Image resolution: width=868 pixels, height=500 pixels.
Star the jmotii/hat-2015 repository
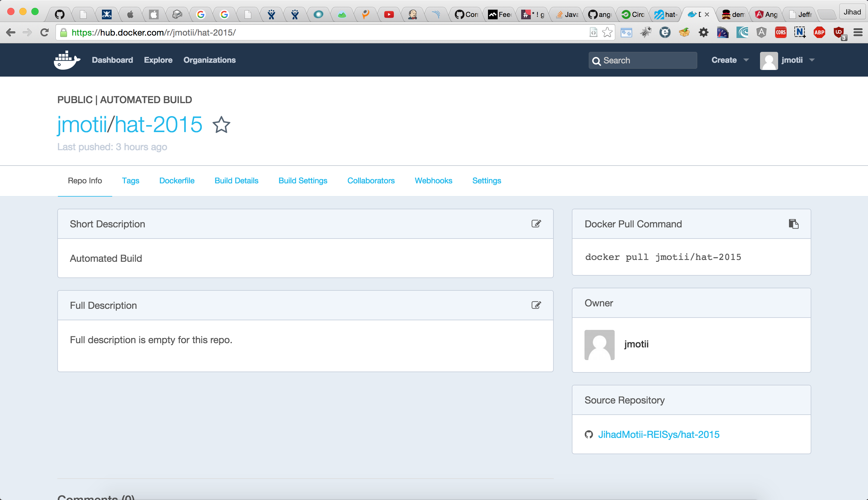(x=221, y=125)
